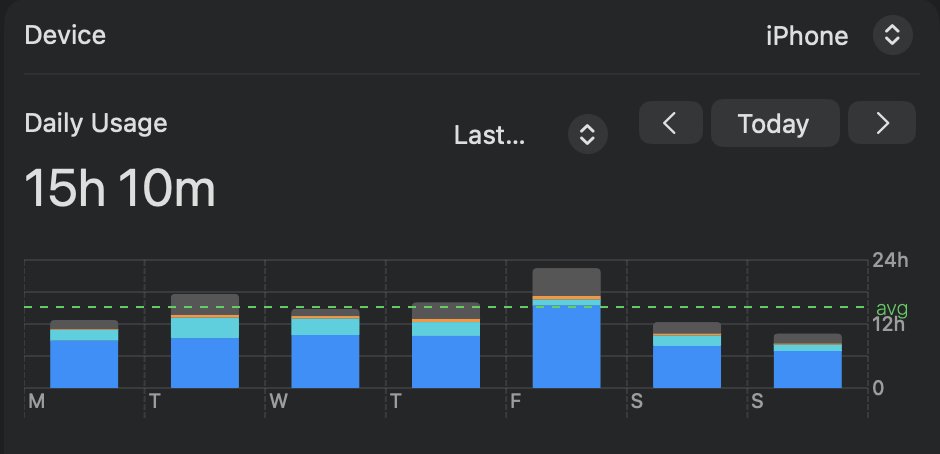Click the green avg label
The image size is (940, 454).
click(x=892, y=309)
